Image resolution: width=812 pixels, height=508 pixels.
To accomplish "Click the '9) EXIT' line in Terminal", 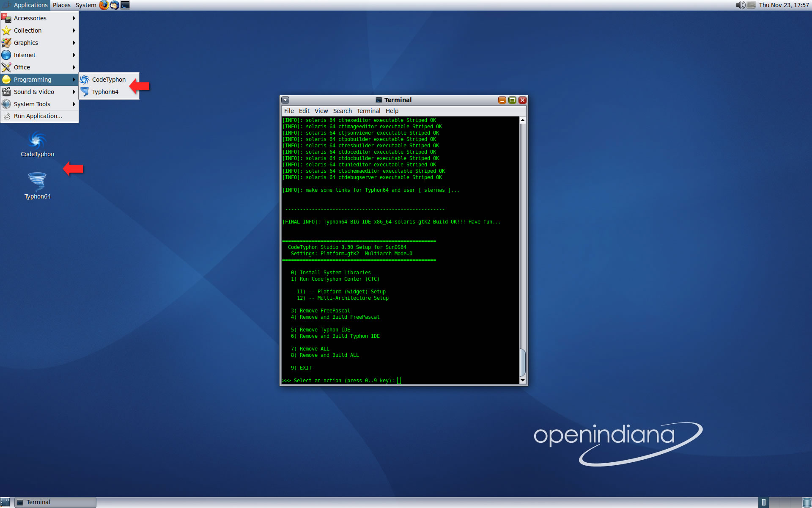I will (x=301, y=368).
